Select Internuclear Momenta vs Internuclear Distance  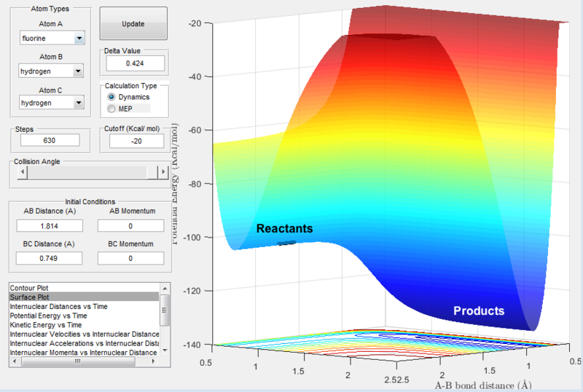point(85,353)
